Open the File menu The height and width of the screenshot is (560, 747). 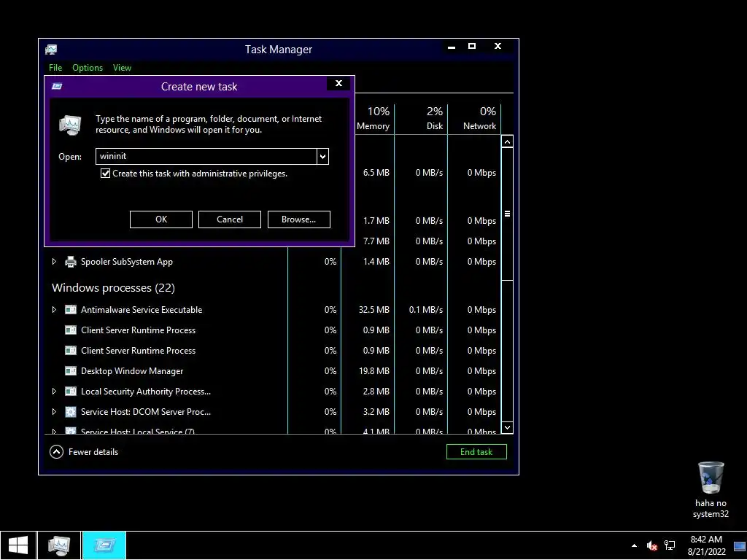(x=55, y=68)
